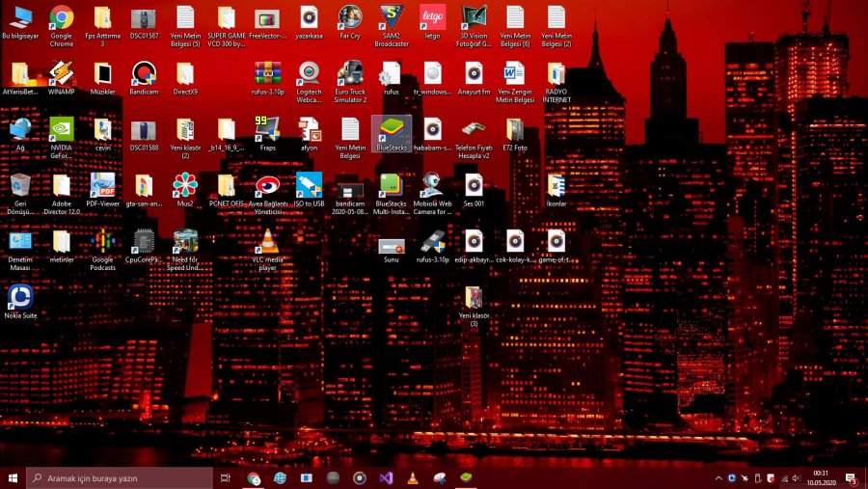Select the DSC01588 image file
This screenshot has width=868, height=489.
tap(144, 134)
